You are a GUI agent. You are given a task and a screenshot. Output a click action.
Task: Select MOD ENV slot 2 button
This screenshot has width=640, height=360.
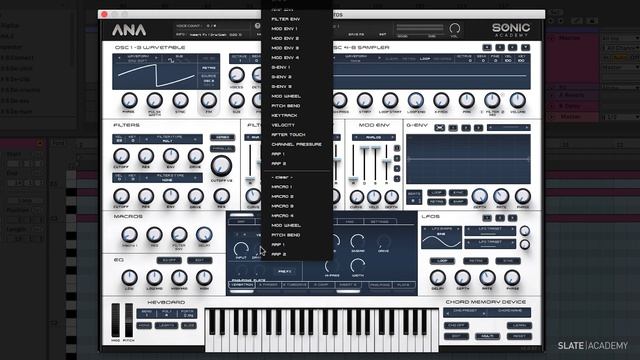pyautogui.click(x=397, y=158)
